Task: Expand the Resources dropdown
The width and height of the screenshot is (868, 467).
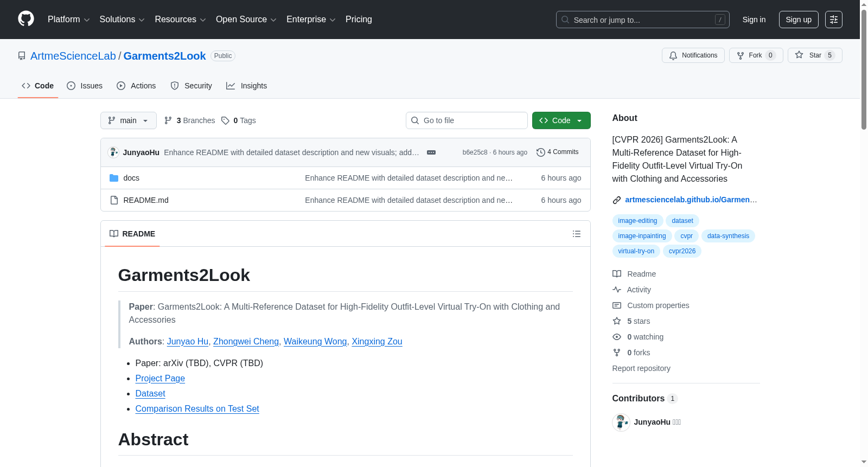Action: [x=180, y=20]
